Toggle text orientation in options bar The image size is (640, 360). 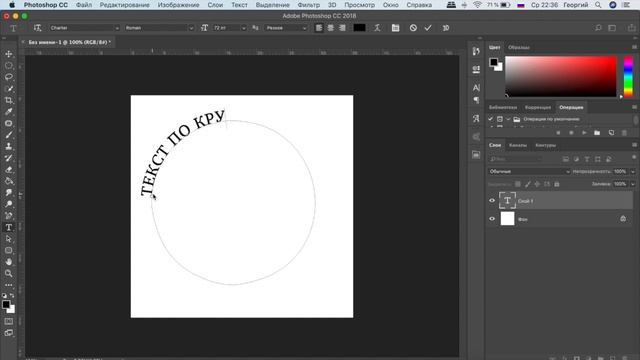coord(38,28)
